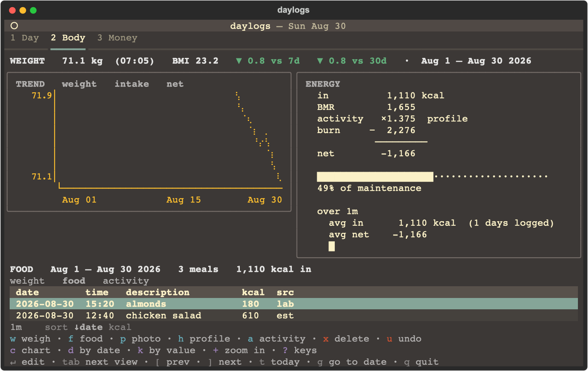Switch to the weight list under the FOOD heading
The image size is (588, 371).
click(27, 281)
